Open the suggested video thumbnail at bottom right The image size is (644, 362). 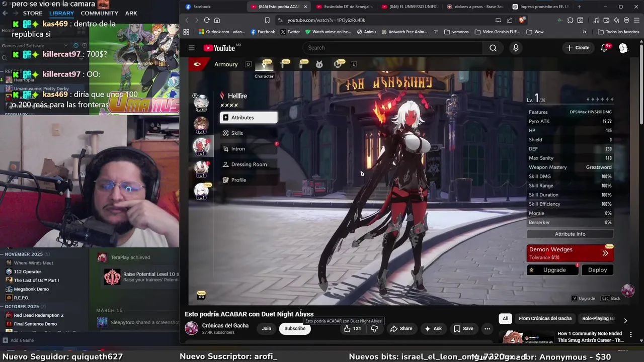526,338
